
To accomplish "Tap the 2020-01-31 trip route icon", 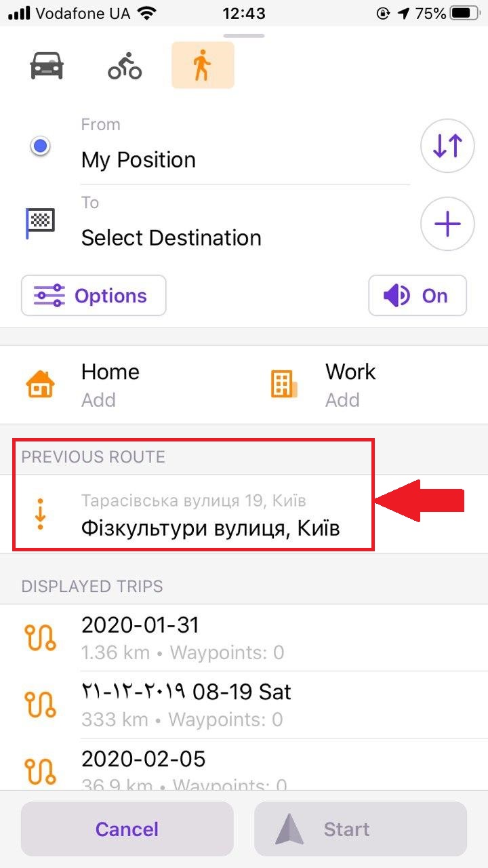I will (x=40, y=638).
